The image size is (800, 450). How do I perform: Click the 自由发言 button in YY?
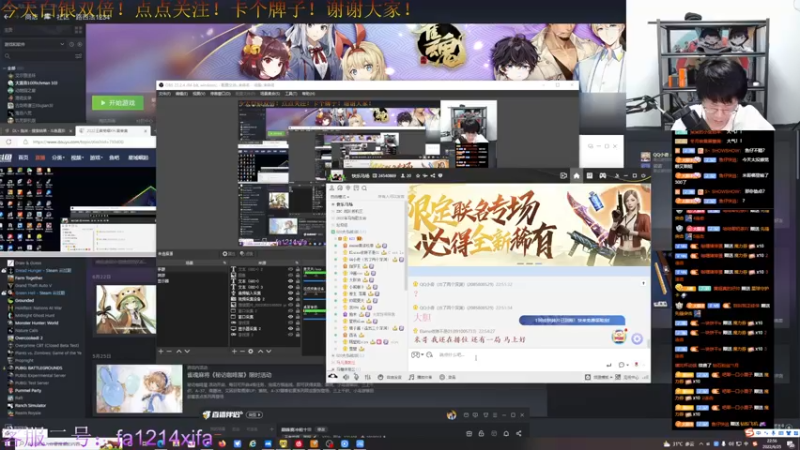pos(390,377)
